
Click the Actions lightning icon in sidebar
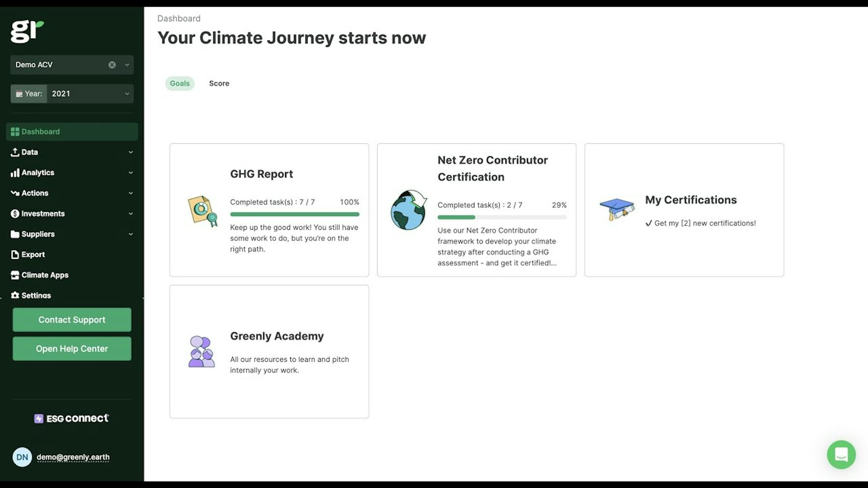click(x=14, y=193)
